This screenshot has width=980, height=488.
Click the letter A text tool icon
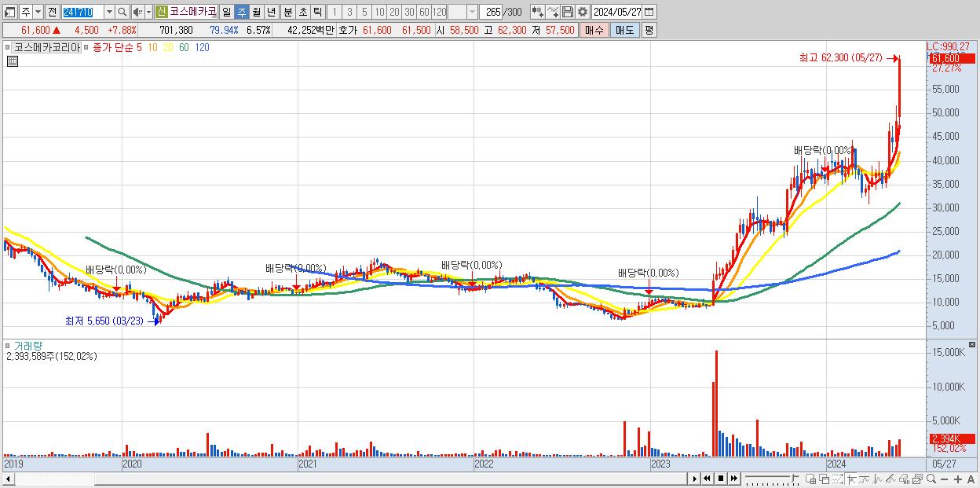[971, 479]
